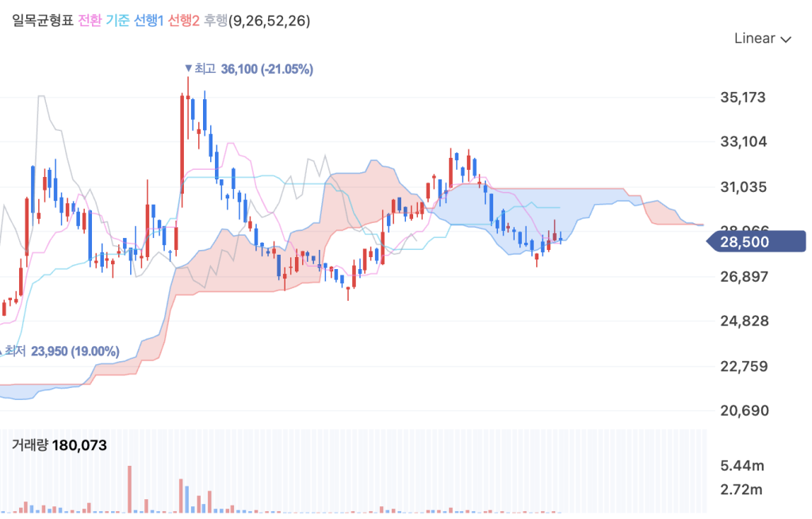Screen dimensions: 812x519
Task: Click the 최저 23,950 low price marker
Action: tap(63, 351)
